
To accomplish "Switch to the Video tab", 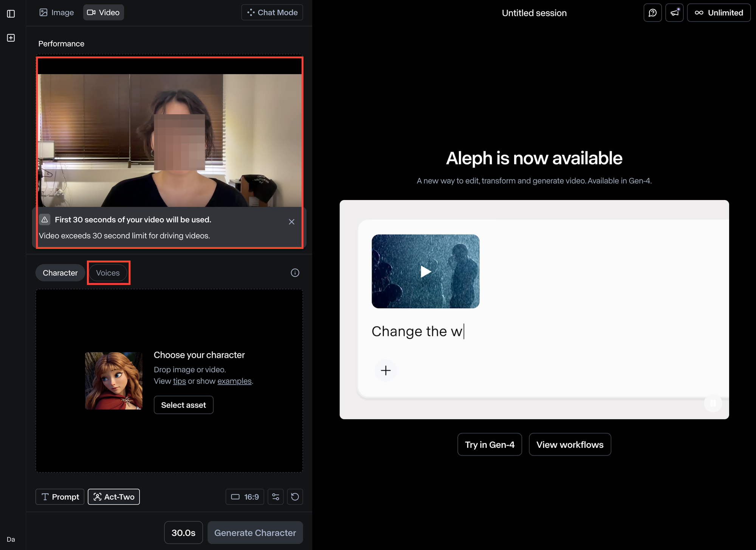I will coord(104,12).
